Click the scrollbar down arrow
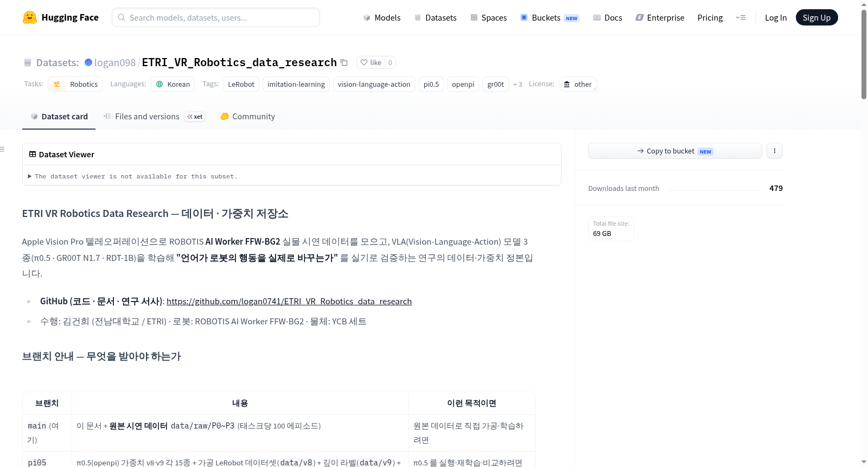The width and height of the screenshot is (868, 467). pyautogui.click(x=864, y=462)
